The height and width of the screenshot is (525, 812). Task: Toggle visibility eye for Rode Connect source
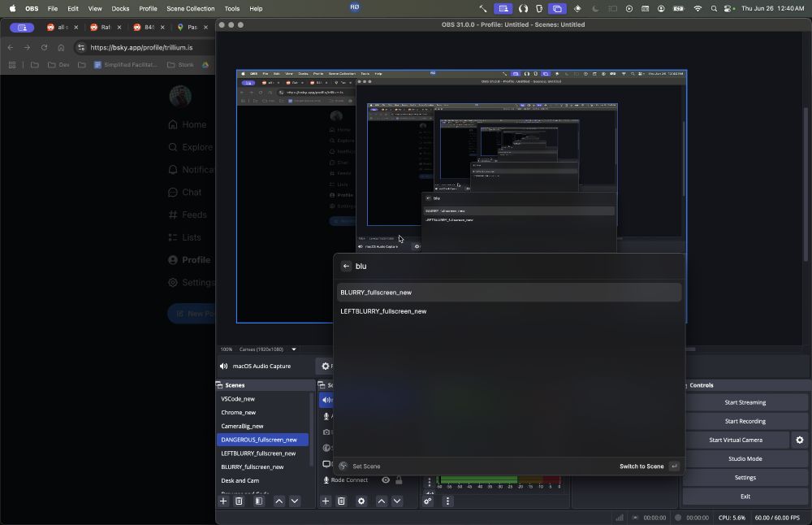[386, 480]
